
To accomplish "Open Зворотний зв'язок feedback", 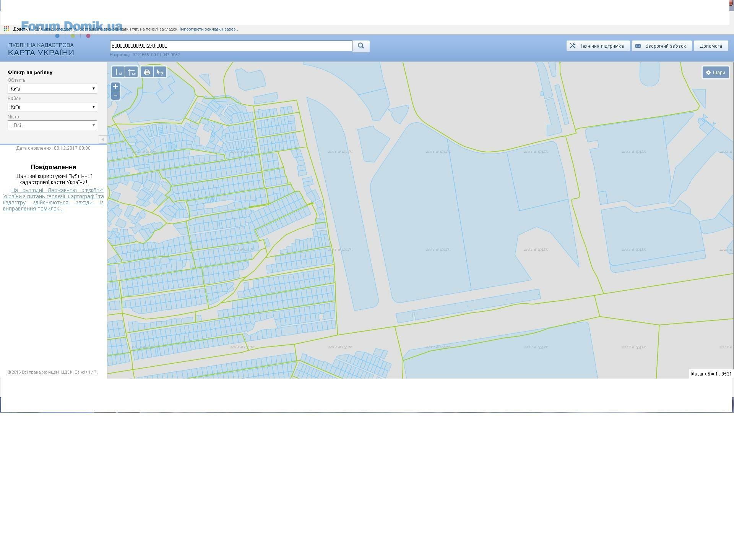I will (x=662, y=46).
